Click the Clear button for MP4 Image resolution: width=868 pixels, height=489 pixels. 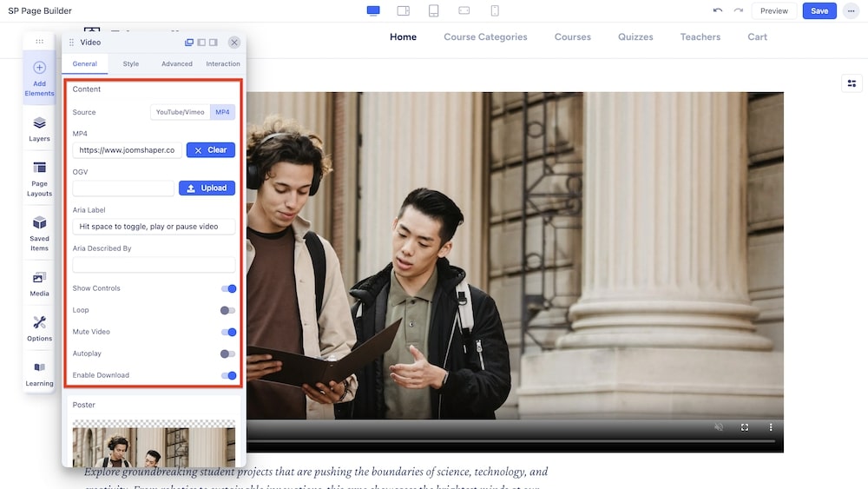tap(210, 150)
